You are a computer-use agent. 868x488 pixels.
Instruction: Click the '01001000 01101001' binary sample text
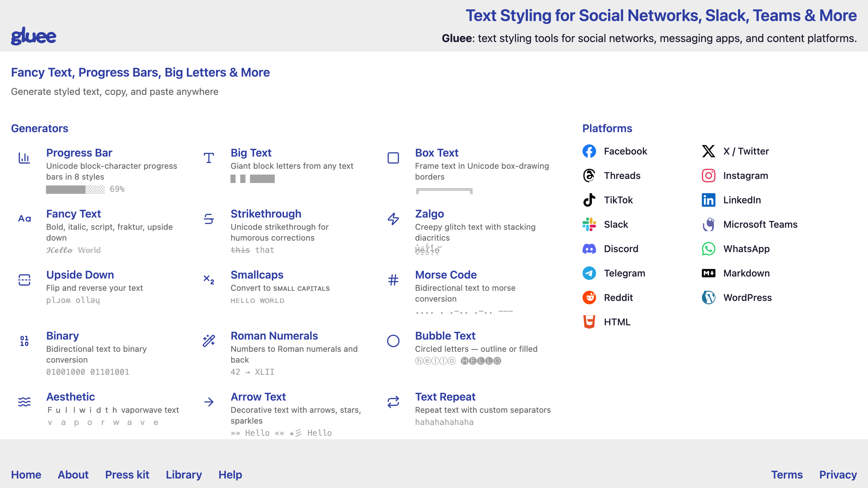point(88,372)
